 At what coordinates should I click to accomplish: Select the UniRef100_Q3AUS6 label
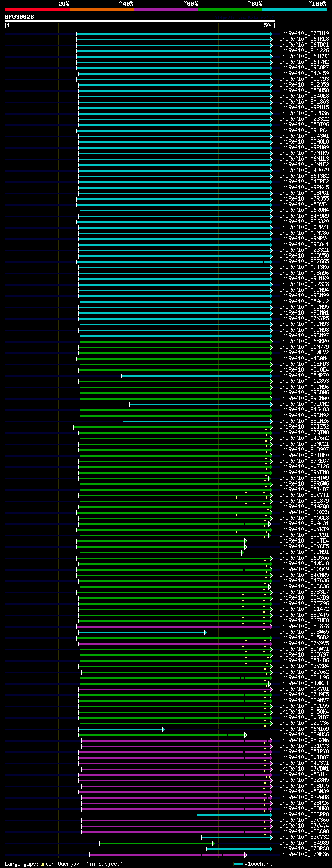click(304, 734)
